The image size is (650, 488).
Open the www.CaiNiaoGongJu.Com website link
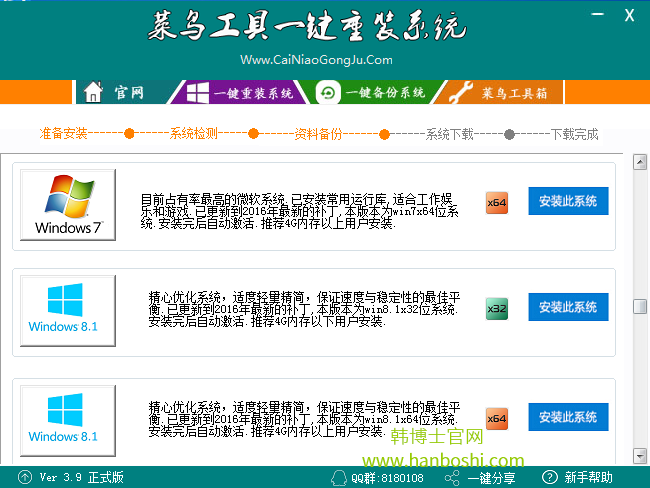[316, 60]
